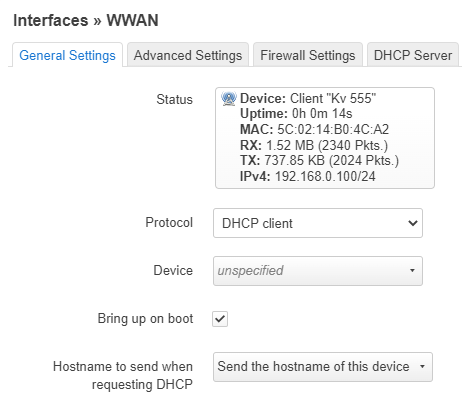
Task: Switch to the Firewall Settings tab
Action: pos(308,55)
